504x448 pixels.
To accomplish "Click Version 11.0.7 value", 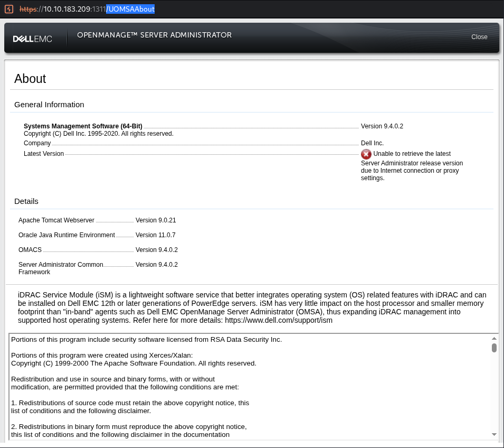I will pos(156,235).
